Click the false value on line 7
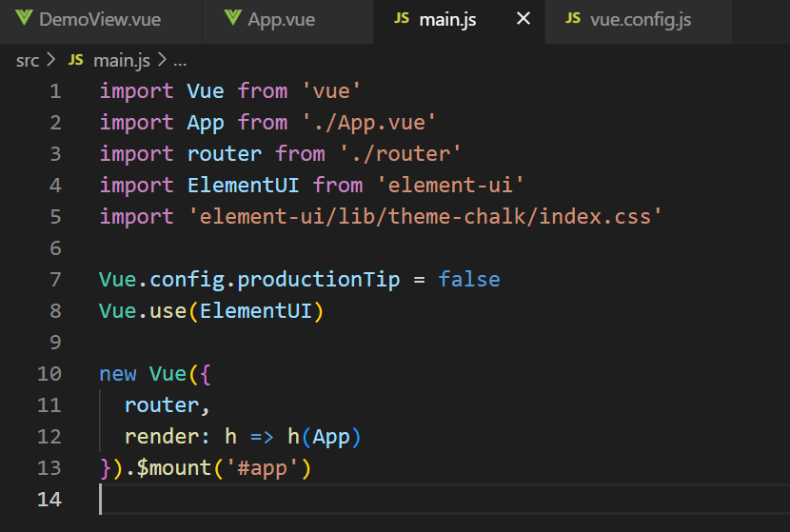Screen dimensions: 790x532 [x=469, y=279]
